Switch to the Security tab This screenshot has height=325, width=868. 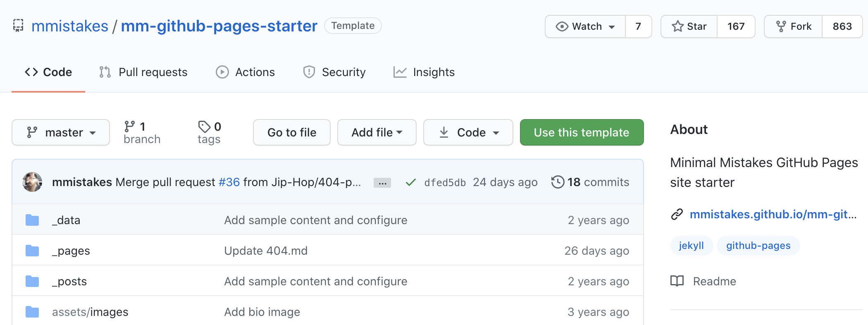tap(334, 72)
